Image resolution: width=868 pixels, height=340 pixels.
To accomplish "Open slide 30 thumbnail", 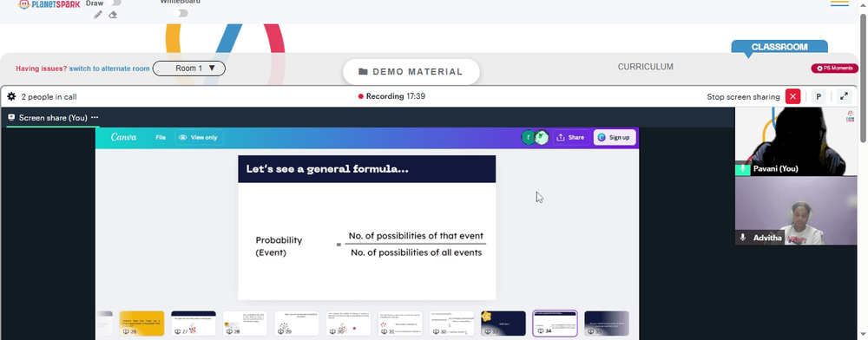I will (348, 324).
